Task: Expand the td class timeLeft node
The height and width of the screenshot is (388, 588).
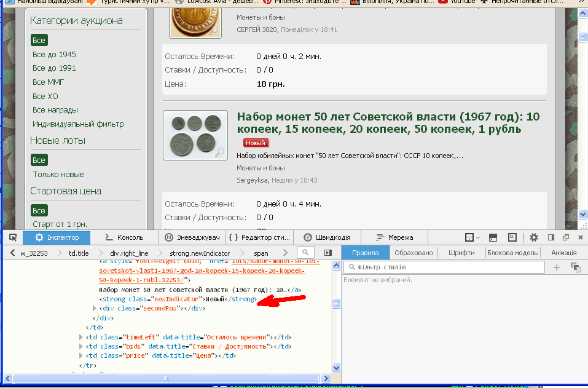Action: point(81,337)
